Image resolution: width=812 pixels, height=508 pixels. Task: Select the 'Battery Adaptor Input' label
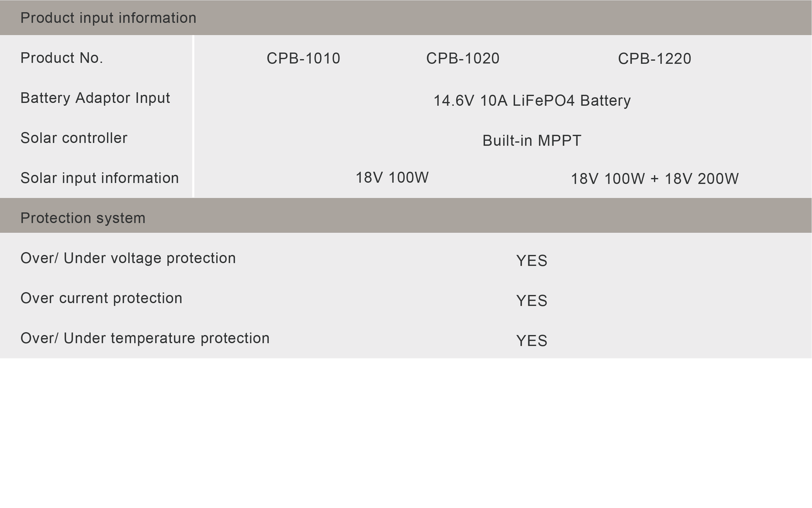95,98
